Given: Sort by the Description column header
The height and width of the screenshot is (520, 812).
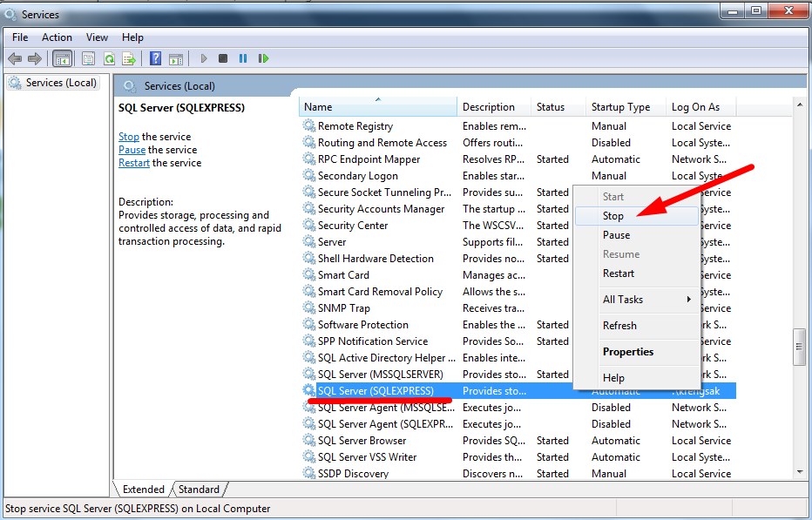Looking at the screenshot, I should pos(494,106).
